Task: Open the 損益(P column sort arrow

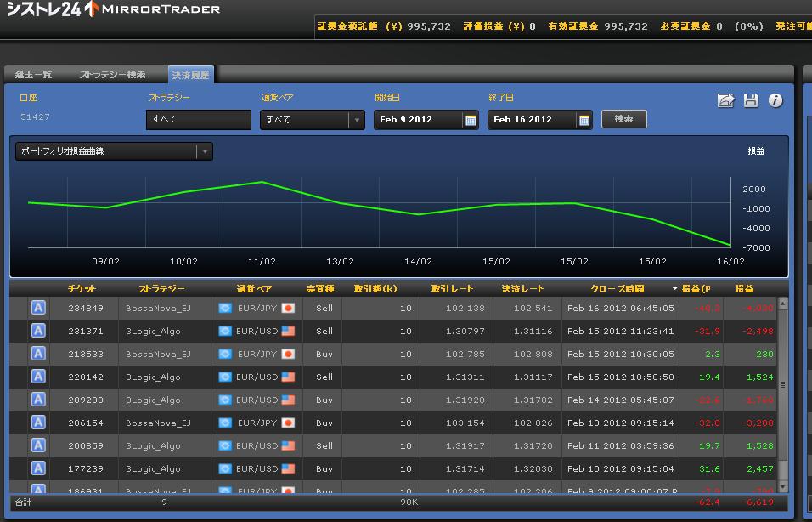Action: [675, 289]
